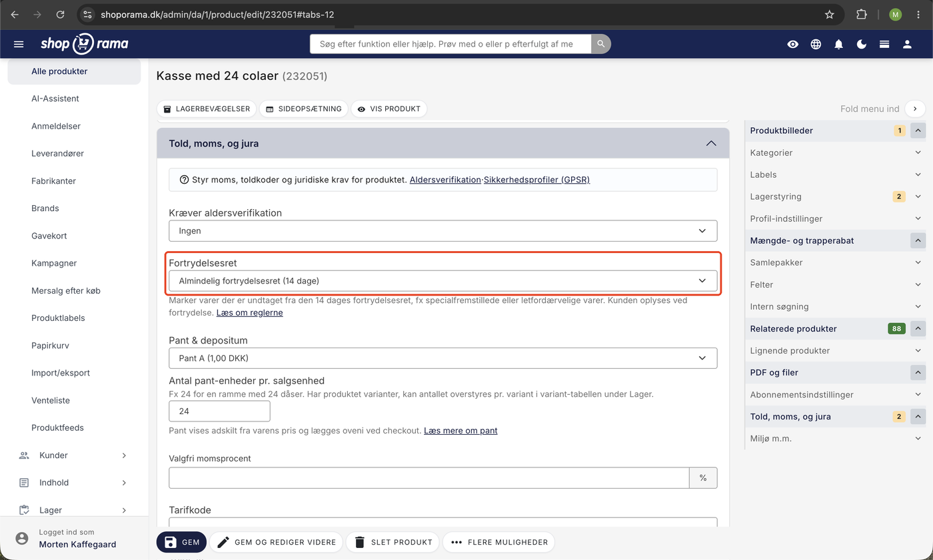The image size is (933, 560).
Task: Expand Kategorier in right menu
Action: click(834, 152)
